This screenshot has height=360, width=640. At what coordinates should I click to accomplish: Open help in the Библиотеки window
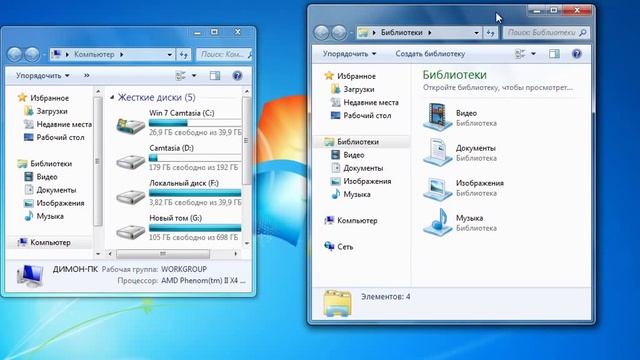coord(577,54)
